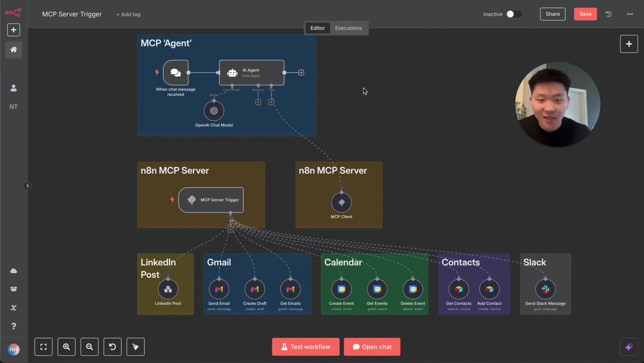Open the help question mark icon
Image resolution: width=644 pixels, height=363 pixels.
click(x=14, y=326)
